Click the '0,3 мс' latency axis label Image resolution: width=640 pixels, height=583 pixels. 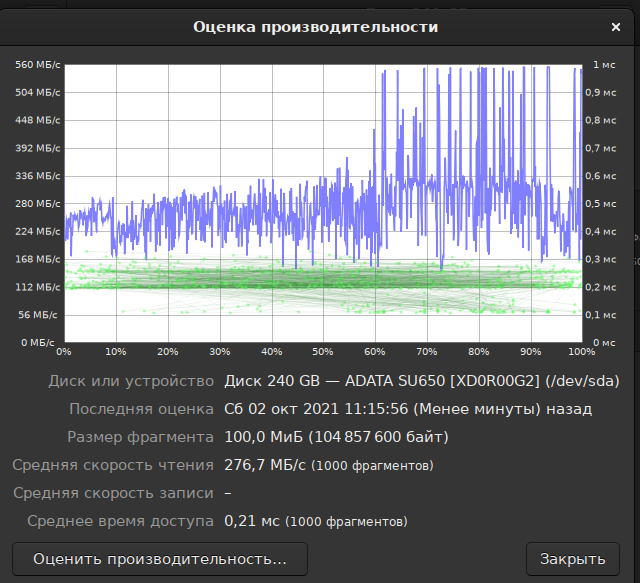pyautogui.click(x=600, y=259)
